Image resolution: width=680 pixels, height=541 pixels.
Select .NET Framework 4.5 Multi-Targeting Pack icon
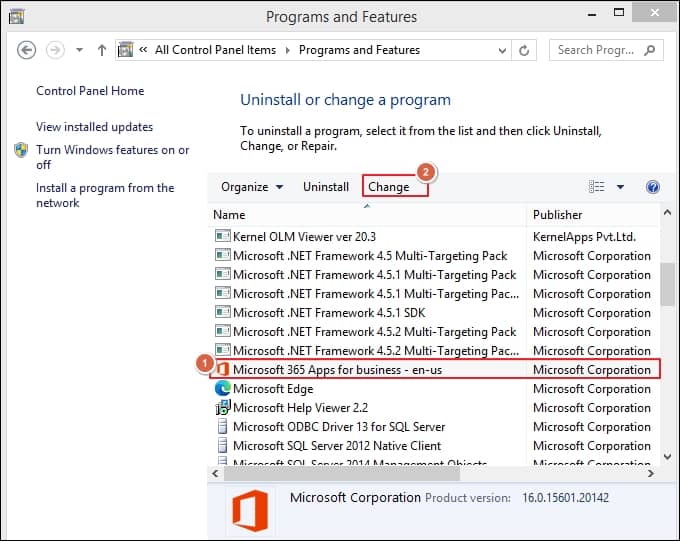[223, 255]
